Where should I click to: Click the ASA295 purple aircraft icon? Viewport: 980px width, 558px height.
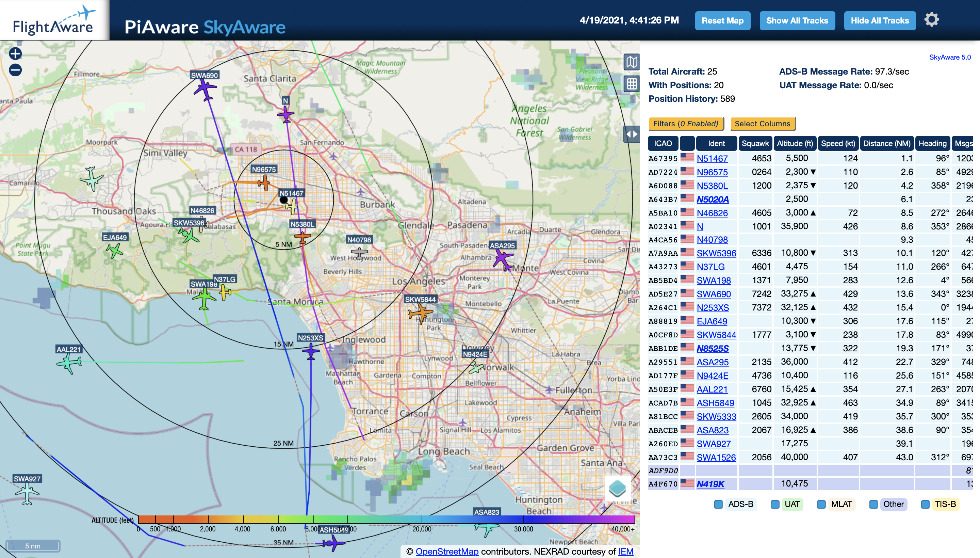tap(503, 259)
